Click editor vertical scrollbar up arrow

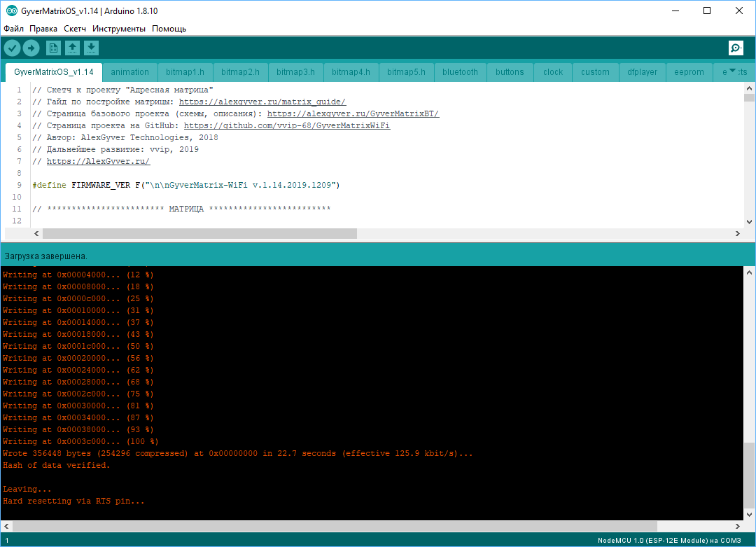tap(749, 88)
